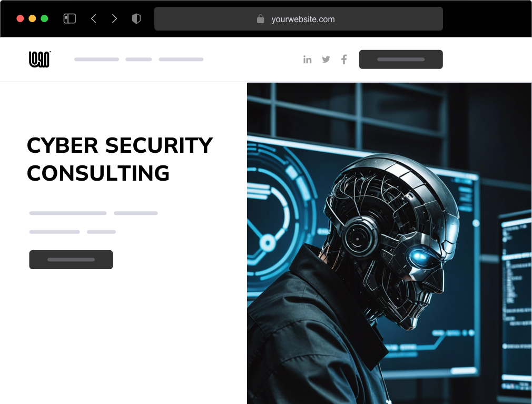Click the dark button below the headline
Image resolution: width=532 pixels, height=404 pixels.
click(71, 260)
